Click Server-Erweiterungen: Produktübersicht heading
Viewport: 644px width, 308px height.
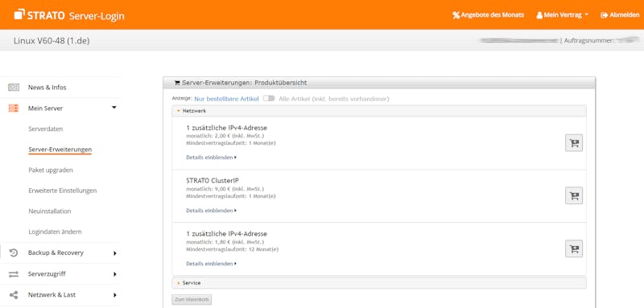pyautogui.click(x=244, y=83)
